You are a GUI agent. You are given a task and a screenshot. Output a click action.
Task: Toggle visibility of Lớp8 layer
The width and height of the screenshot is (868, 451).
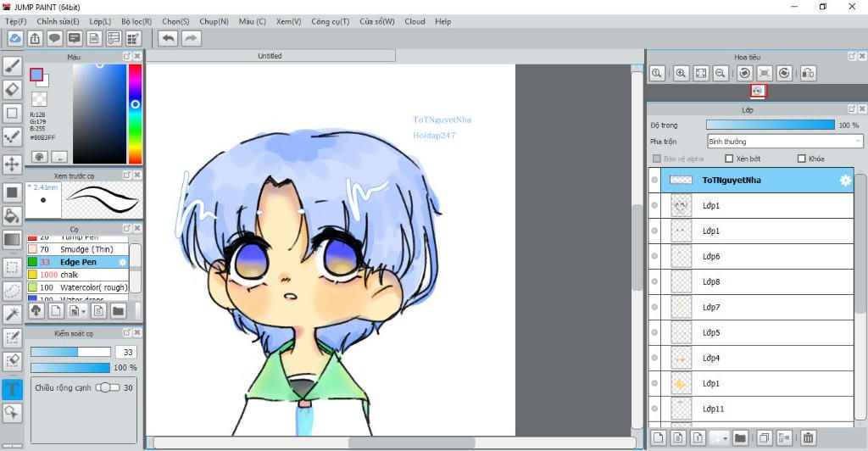[654, 281]
